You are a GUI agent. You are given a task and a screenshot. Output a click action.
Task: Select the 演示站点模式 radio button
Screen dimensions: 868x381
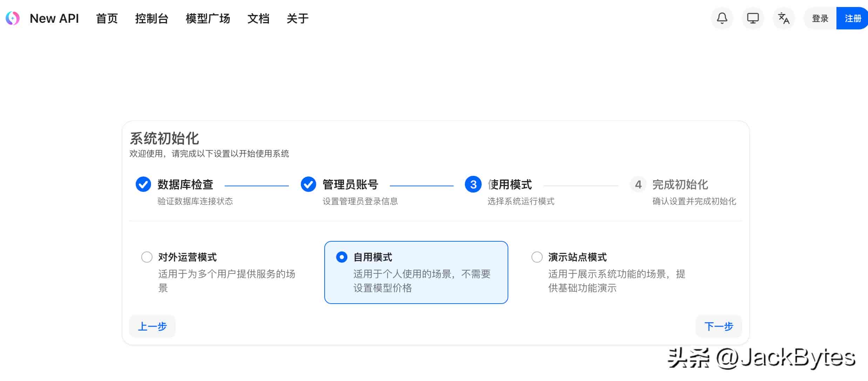[x=537, y=257]
